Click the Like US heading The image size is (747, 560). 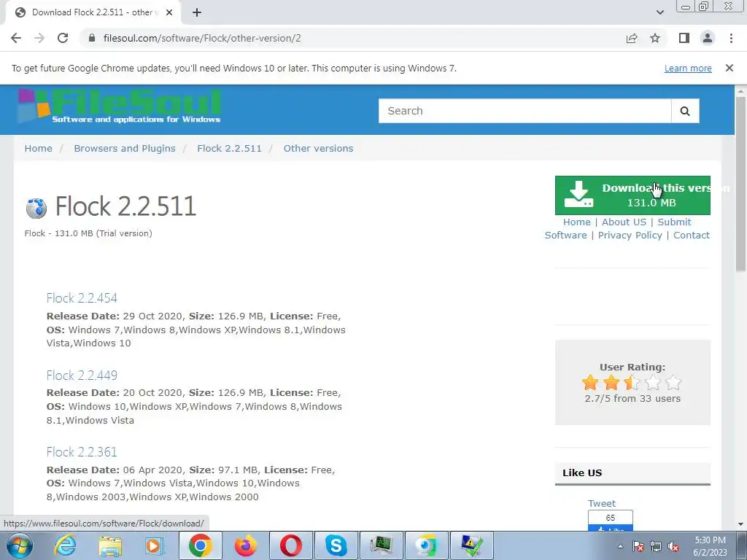tap(582, 472)
